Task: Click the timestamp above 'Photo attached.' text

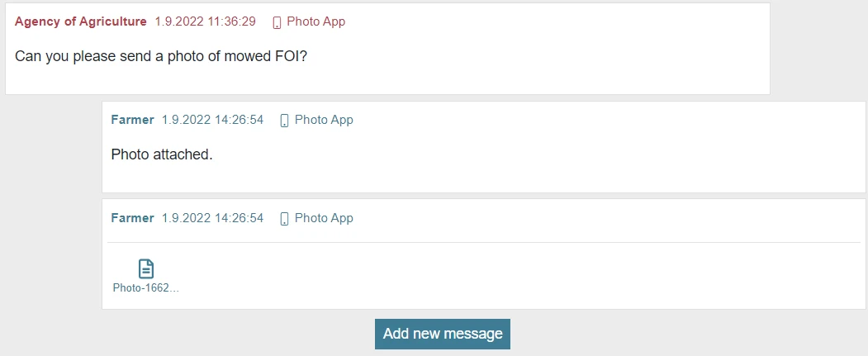Action: [x=212, y=120]
